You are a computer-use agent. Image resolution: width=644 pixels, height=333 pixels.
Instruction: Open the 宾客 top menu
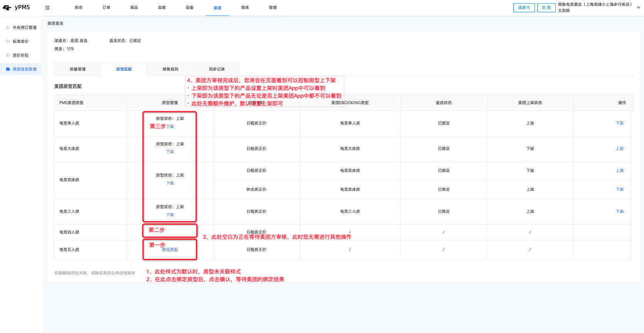point(162,8)
